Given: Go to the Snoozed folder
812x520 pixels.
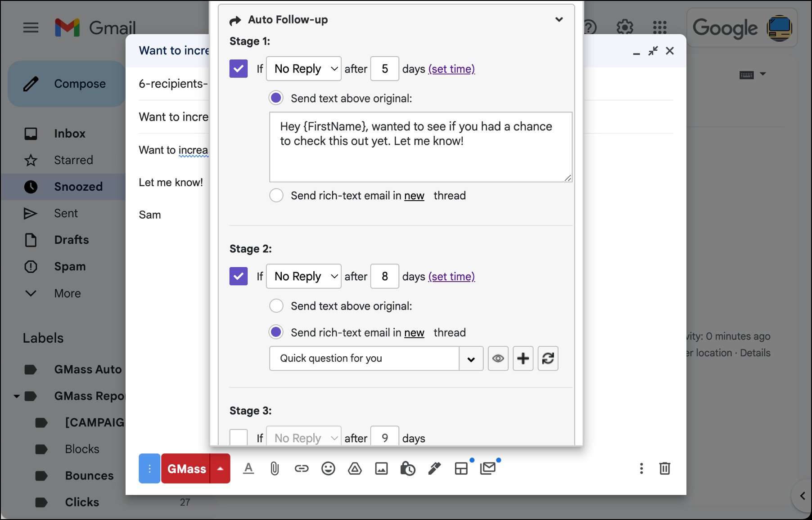Looking at the screenshot, I should (78, 187).
